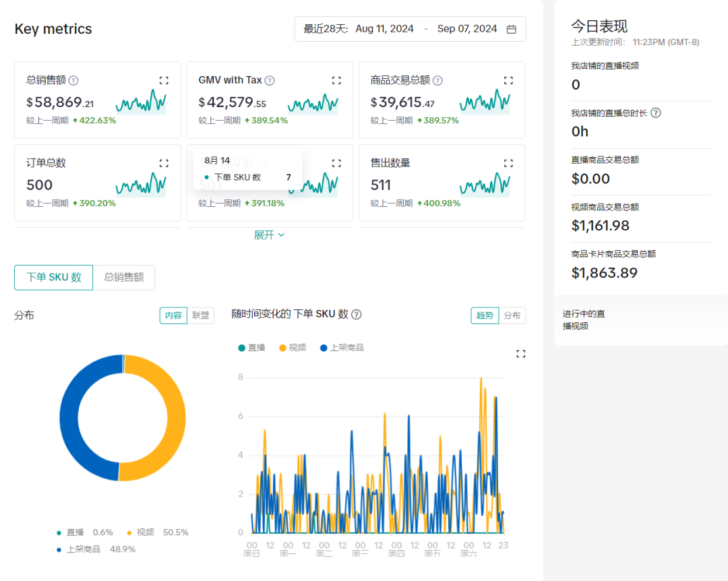This screenshot has height=581, width=728.
Task: Toggle the 直播 series in line chart legend
Action: click(x=251, y=348)
